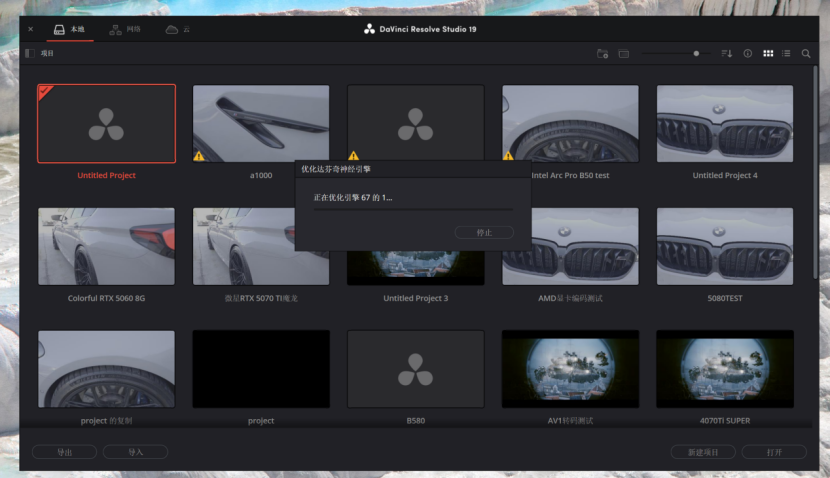Open the sort order menu

pyautogui.click(x=727, y=53)
